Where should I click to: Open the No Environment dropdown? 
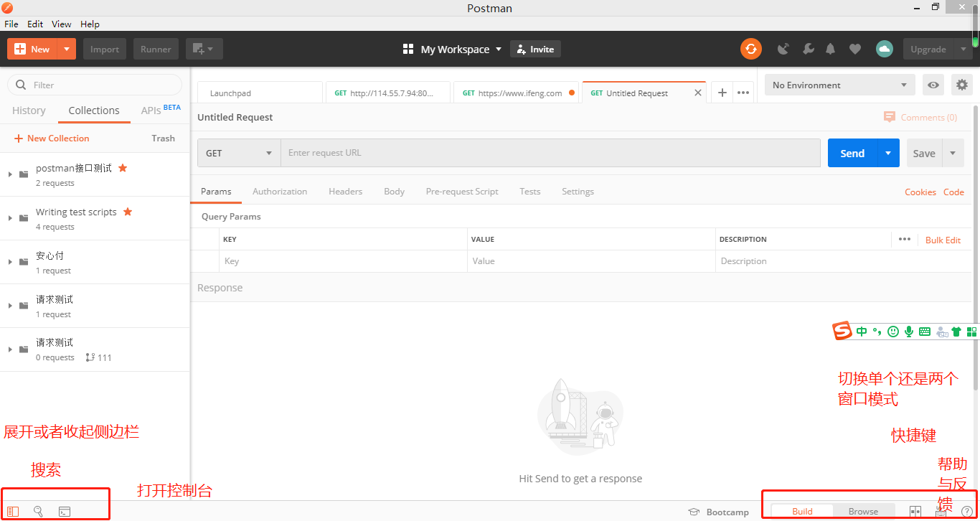point(839,85)
